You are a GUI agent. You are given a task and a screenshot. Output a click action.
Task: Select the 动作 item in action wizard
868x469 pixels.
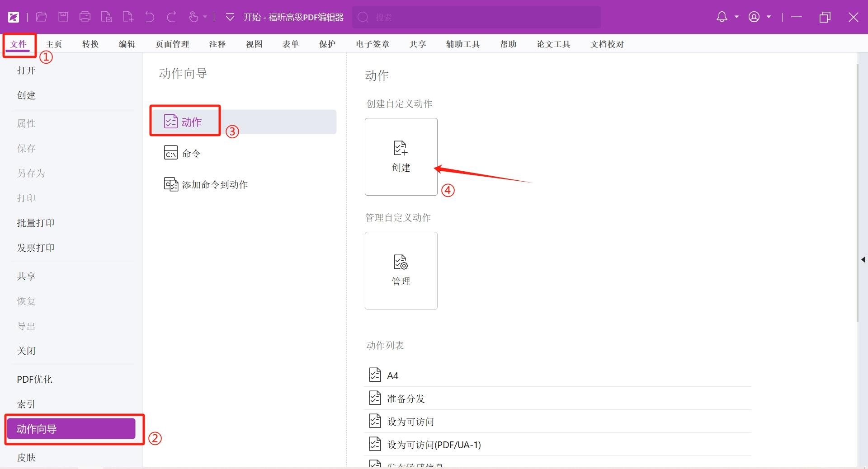[244, 122]
